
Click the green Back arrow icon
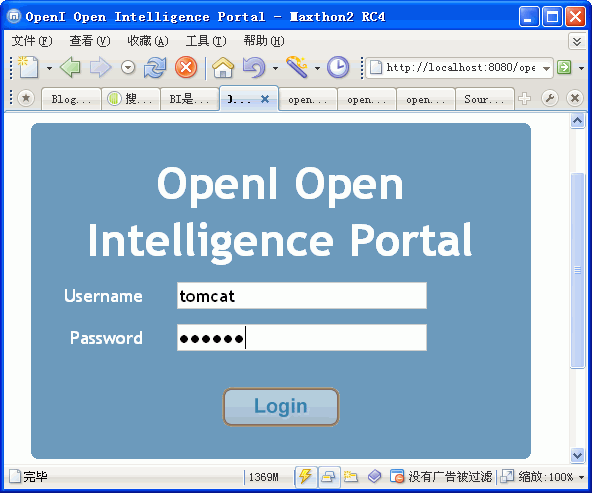pyautogui.click(x=70, y=68)
